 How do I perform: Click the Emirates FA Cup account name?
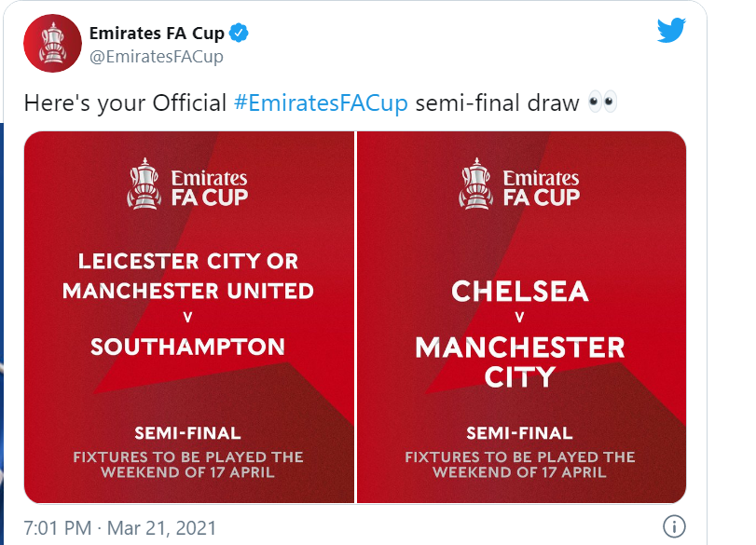(x=157, y=34)
